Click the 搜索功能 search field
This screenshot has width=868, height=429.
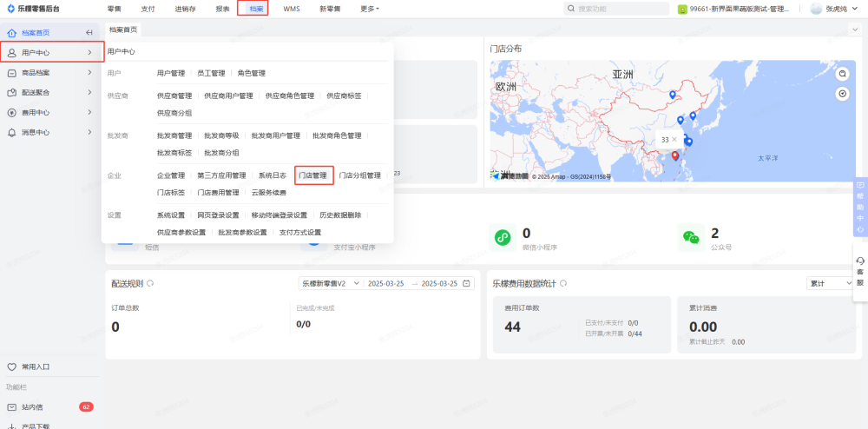[x=616, y=9]
